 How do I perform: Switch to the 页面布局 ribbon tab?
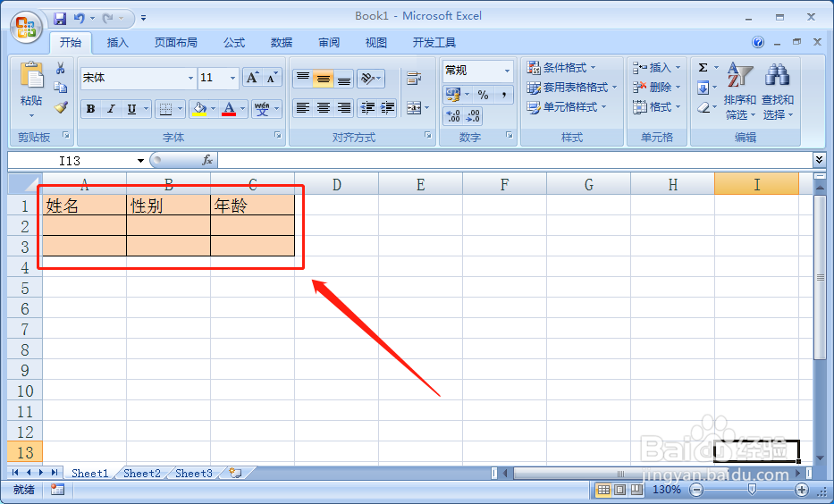(175, 43)
